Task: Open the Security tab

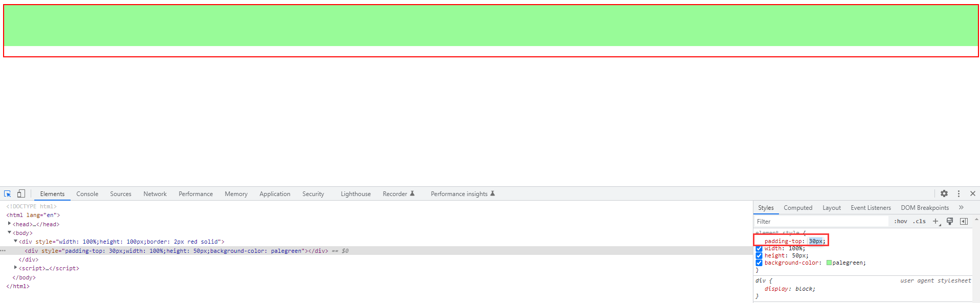Action: (x=313, y=194)
